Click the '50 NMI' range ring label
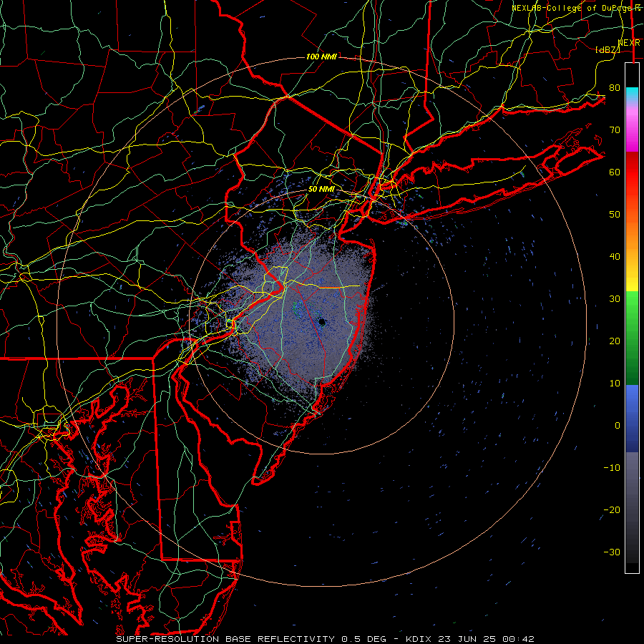 tap(321, 190)
